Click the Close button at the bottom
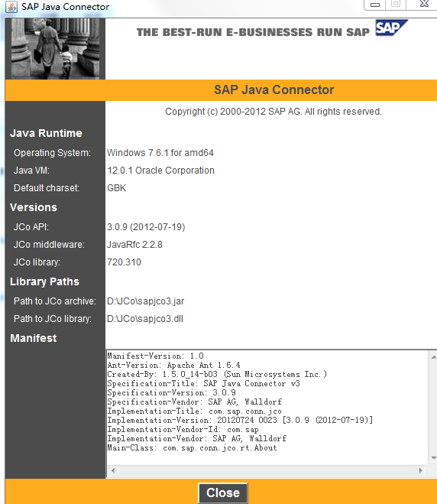The height and width of the screenshot is (504, 437). click(223, 493)
